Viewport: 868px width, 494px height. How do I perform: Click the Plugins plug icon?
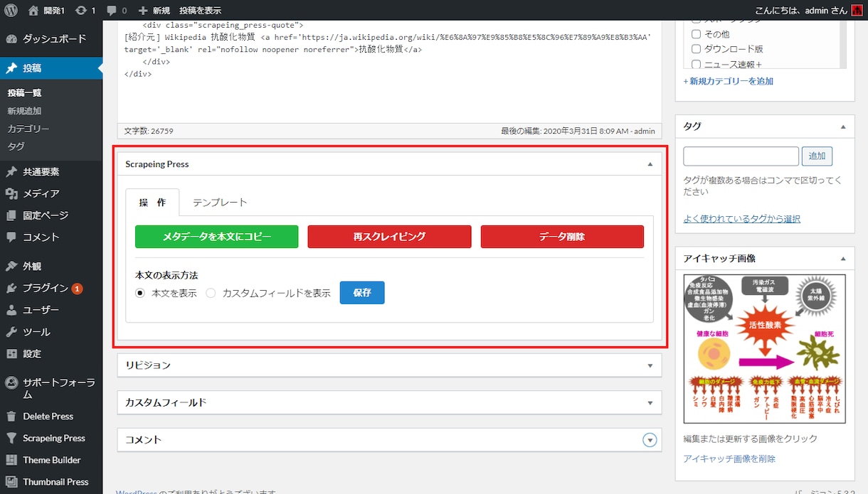[11, 289]
